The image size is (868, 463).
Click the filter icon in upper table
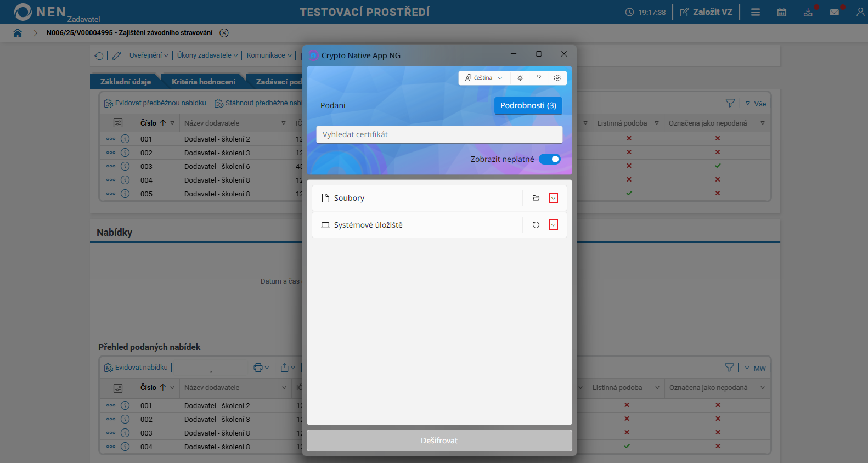[x=730, y=103]
